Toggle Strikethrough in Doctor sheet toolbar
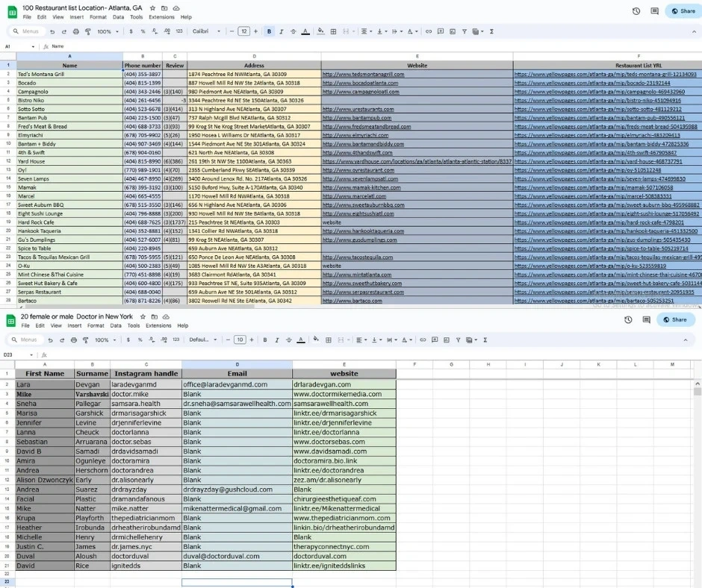Image resolution: width=702 pixels, height=588 pixels. pos(289,340)
